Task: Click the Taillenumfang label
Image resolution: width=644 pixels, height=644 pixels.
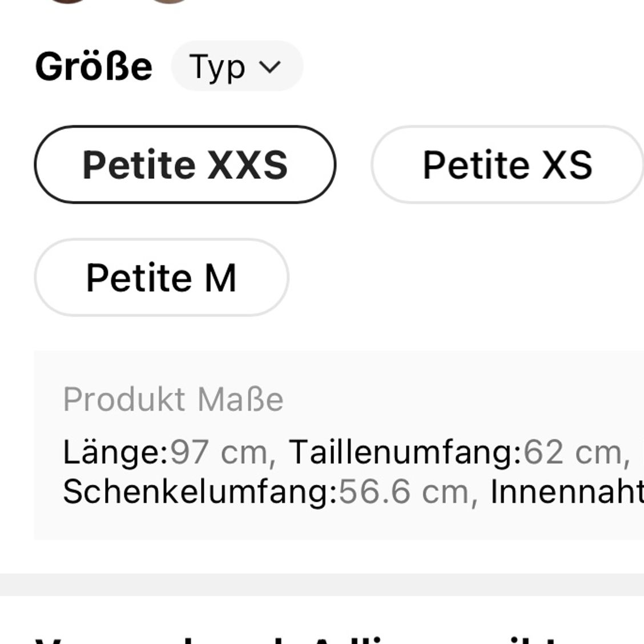Action: point(405,452)
